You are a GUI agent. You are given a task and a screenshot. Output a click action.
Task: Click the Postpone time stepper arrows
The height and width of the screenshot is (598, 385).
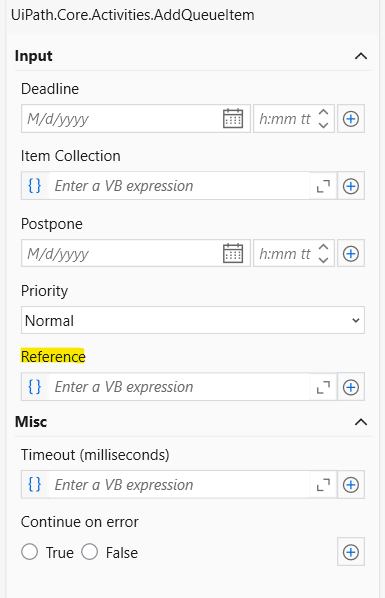(x=324, y=254)
